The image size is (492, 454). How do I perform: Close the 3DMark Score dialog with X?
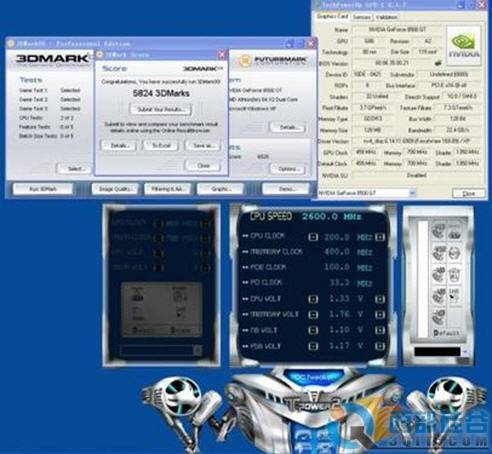(222, 54)
